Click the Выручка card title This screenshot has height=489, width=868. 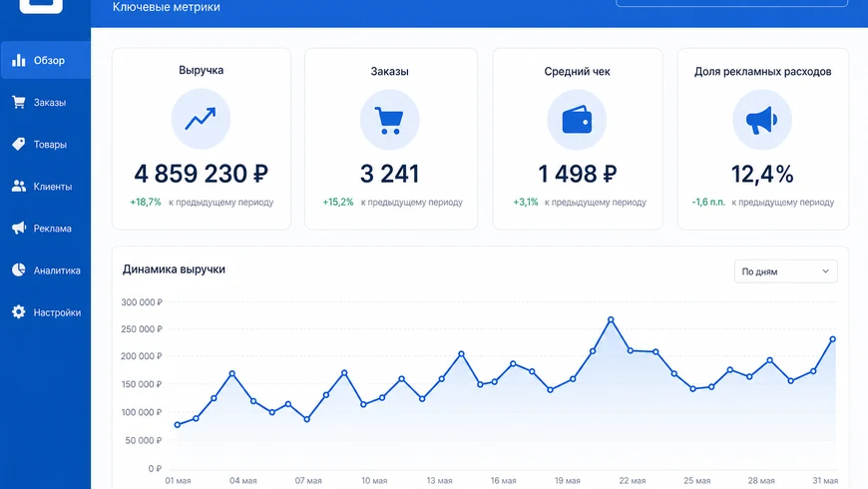pos(201,70)
